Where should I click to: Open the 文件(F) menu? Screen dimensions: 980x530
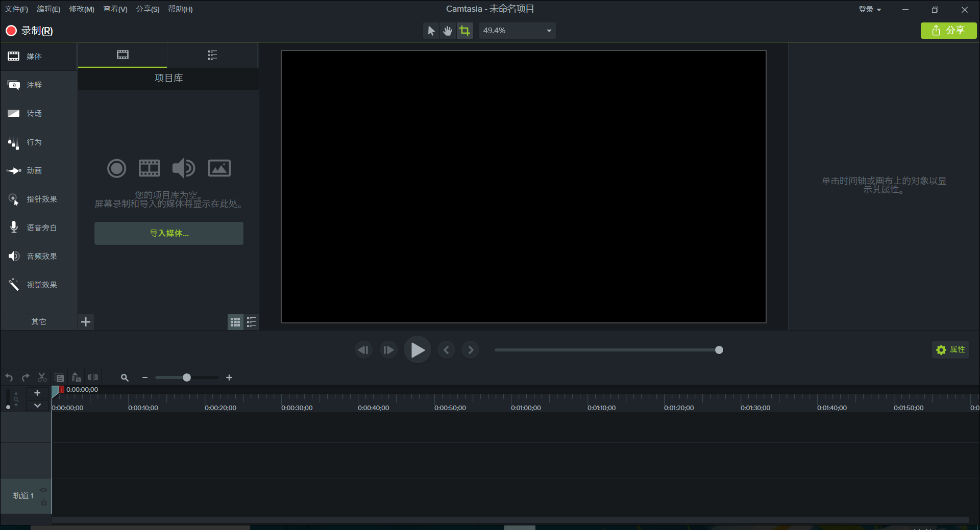click(16, 9)
